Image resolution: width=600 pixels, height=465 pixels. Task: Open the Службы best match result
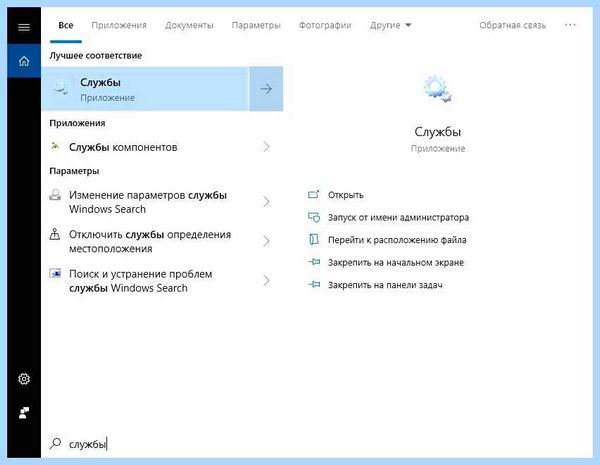tap(145, 89)
